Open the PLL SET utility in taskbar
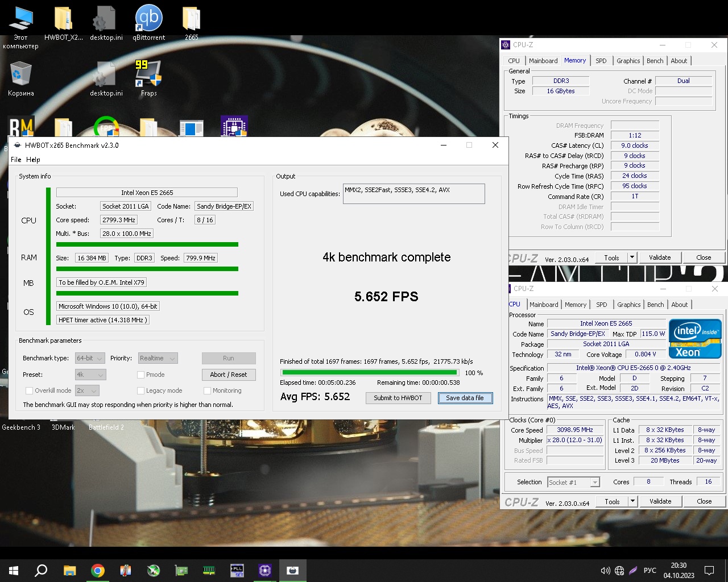Viewport: 728px width, 582px height. (x=237, y=571)
